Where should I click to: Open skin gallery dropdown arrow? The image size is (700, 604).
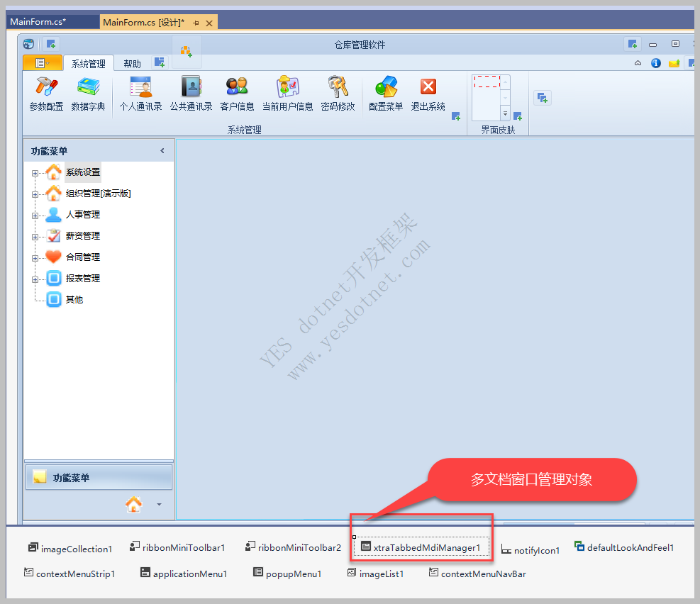point(506,113)
